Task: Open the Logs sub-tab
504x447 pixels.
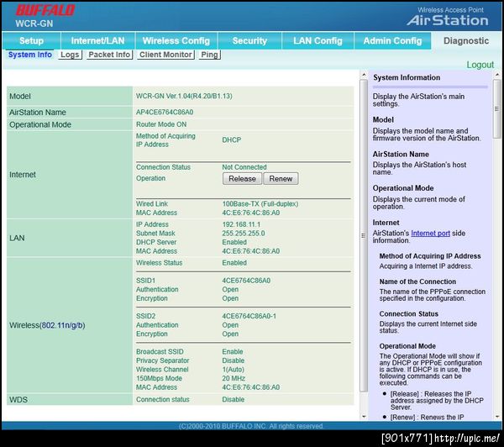Action: [x=70, y=55]
